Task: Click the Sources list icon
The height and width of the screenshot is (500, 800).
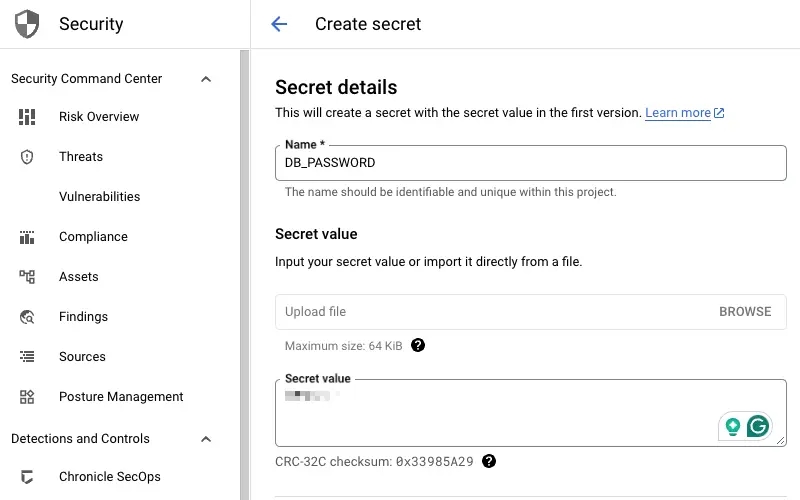Action: tap(27, 357)
